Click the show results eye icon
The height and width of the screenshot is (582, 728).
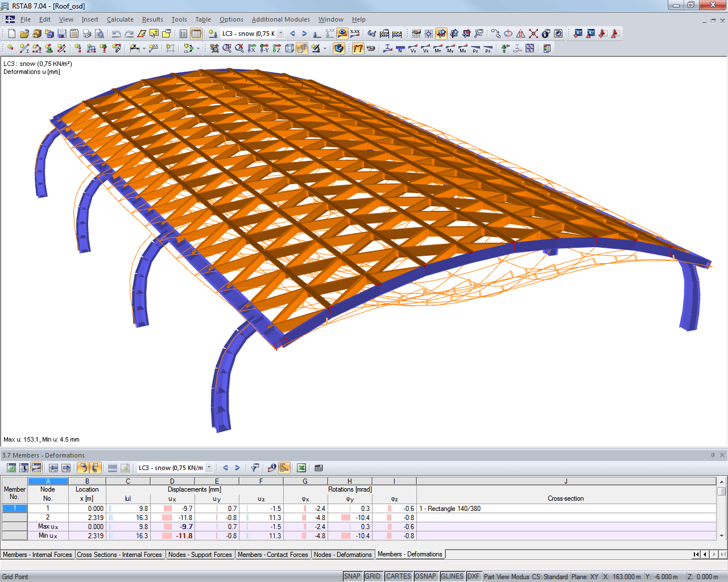[x=342, y=34]
